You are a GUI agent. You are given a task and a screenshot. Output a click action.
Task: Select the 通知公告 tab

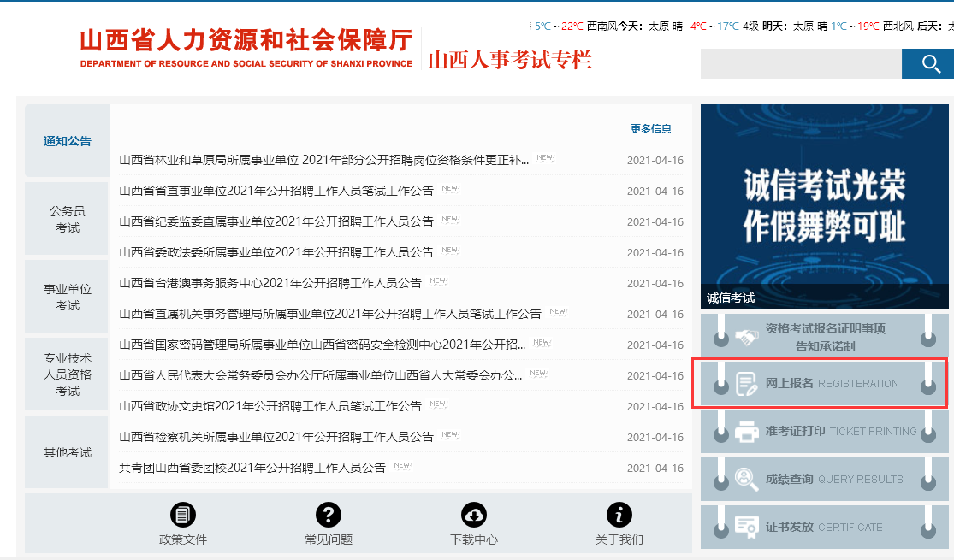coord(68,142)
